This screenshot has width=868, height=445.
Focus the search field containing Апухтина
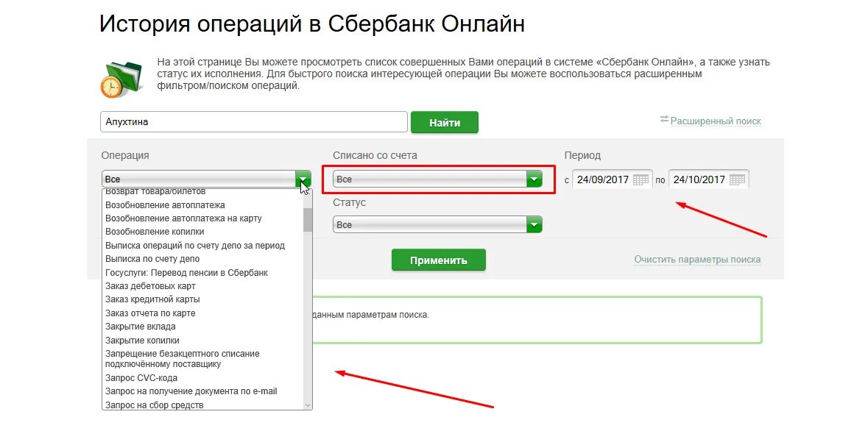click(x=254, y=122)
